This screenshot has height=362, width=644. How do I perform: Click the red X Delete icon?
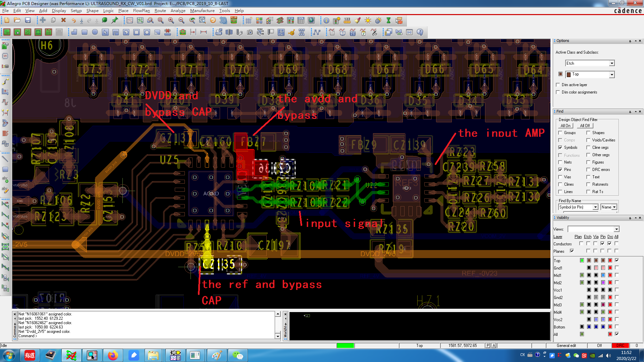(63, 20)
